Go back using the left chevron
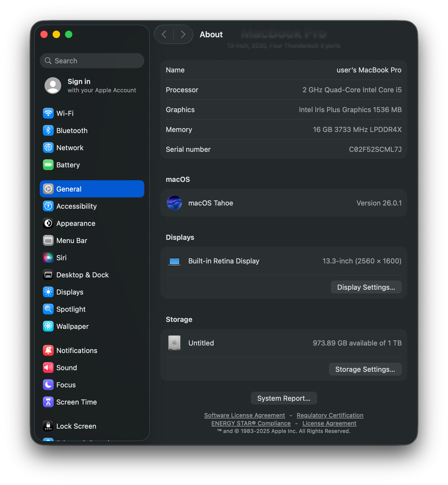The image size is (448, 485). pos(164,34)
